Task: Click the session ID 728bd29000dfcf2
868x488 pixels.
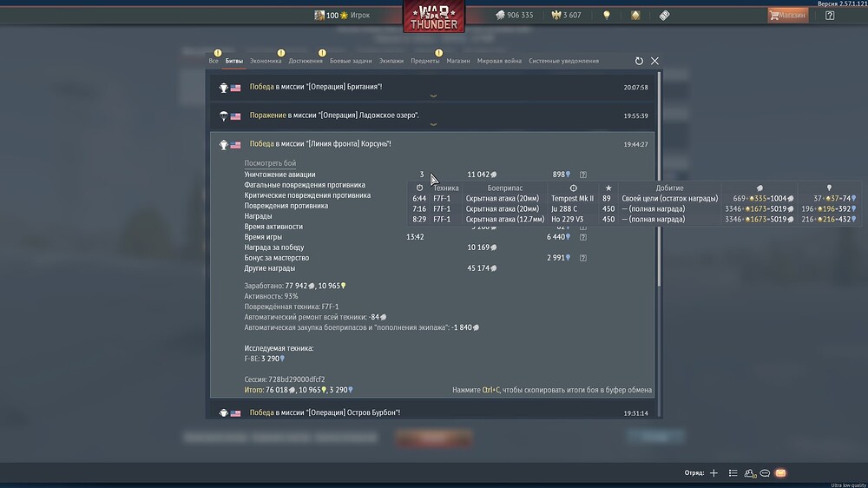Action: pos(296,379)
